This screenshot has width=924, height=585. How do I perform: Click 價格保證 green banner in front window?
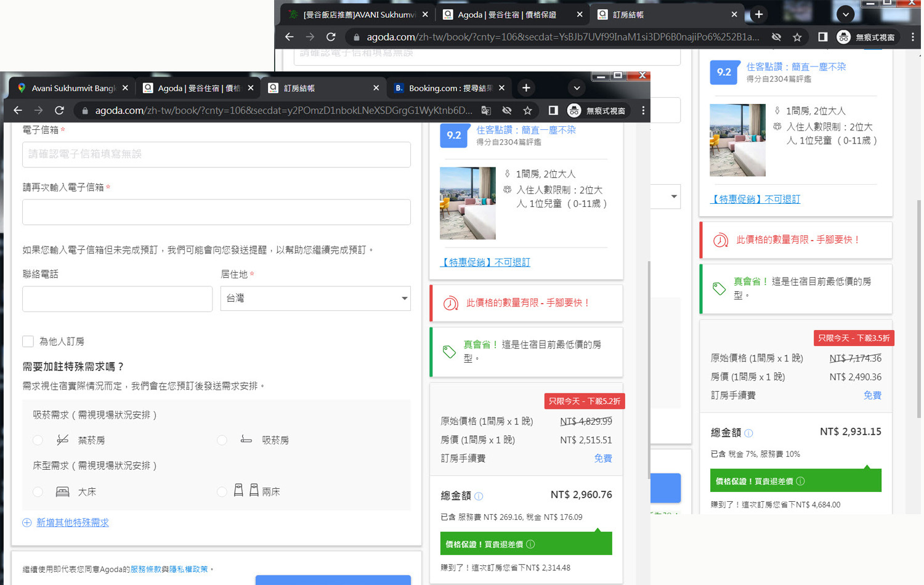526,544
